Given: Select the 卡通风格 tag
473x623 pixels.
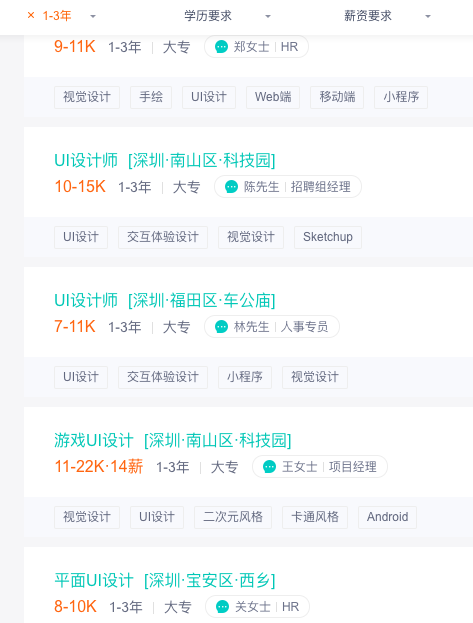Looking at the screenshot, I should 315,517.
